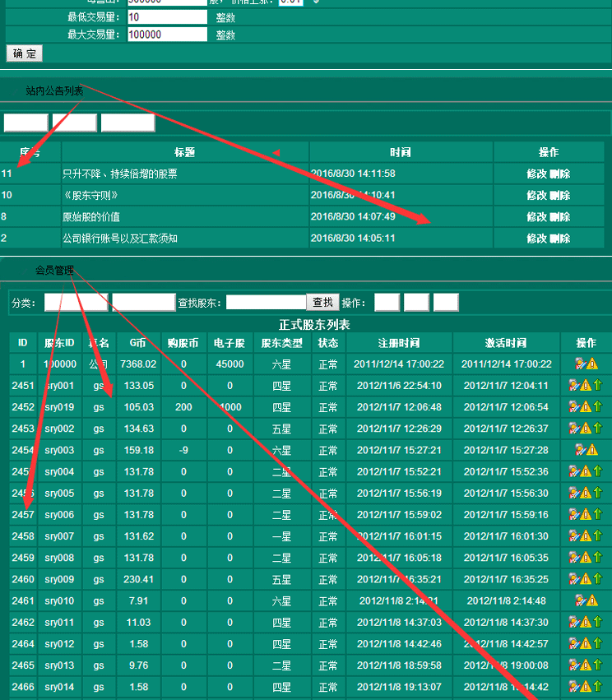Click 电子股 value 45000

coord(229,364)
